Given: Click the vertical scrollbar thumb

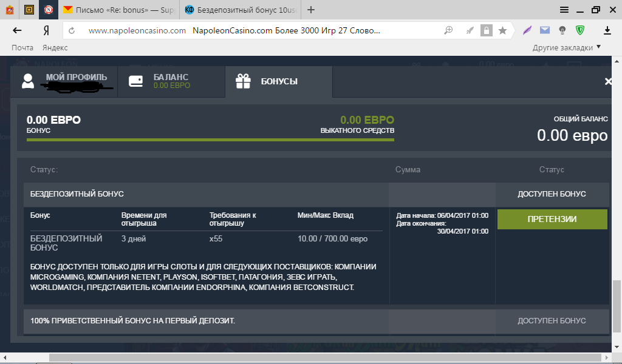Looking at the screenshot, I should 617,306.
